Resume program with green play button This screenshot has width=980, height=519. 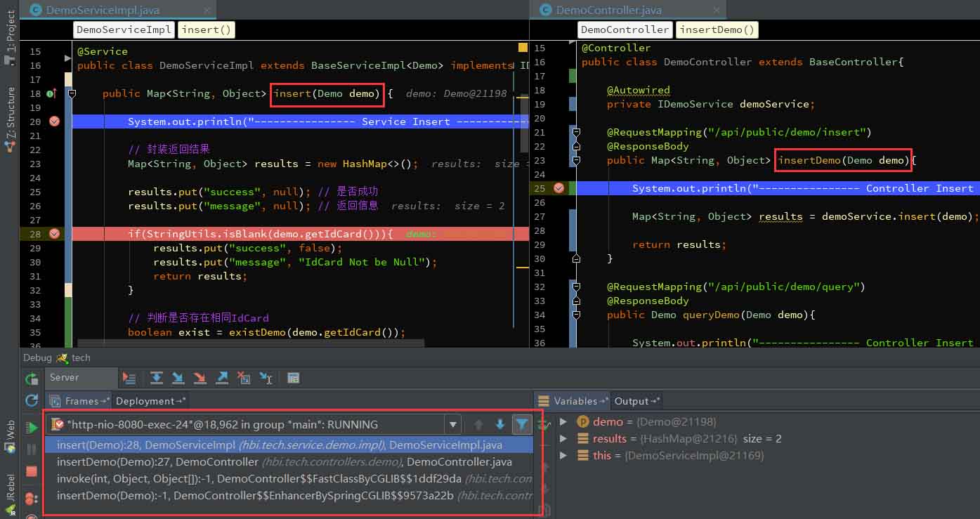32,428
